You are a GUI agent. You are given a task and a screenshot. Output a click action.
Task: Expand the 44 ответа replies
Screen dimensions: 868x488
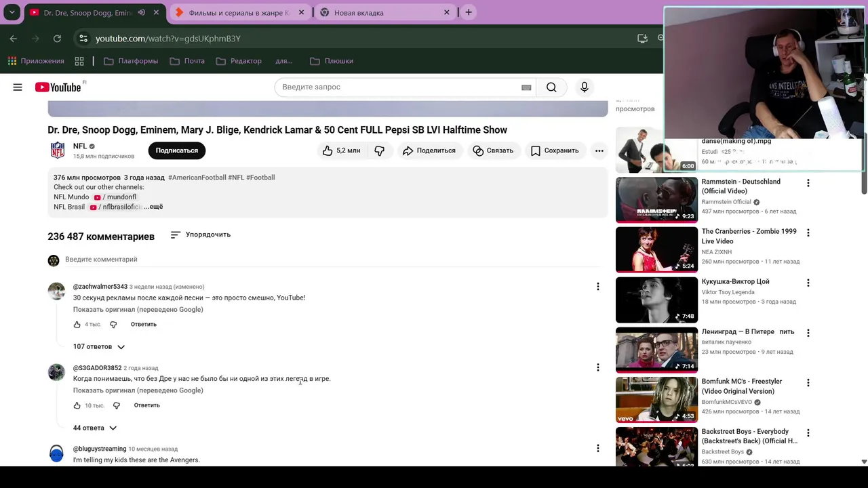[x=95, y=428]
